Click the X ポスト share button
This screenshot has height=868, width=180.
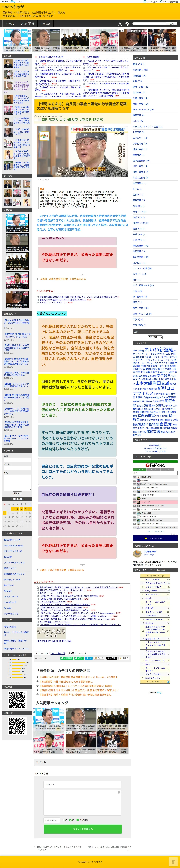coord(112,658)
